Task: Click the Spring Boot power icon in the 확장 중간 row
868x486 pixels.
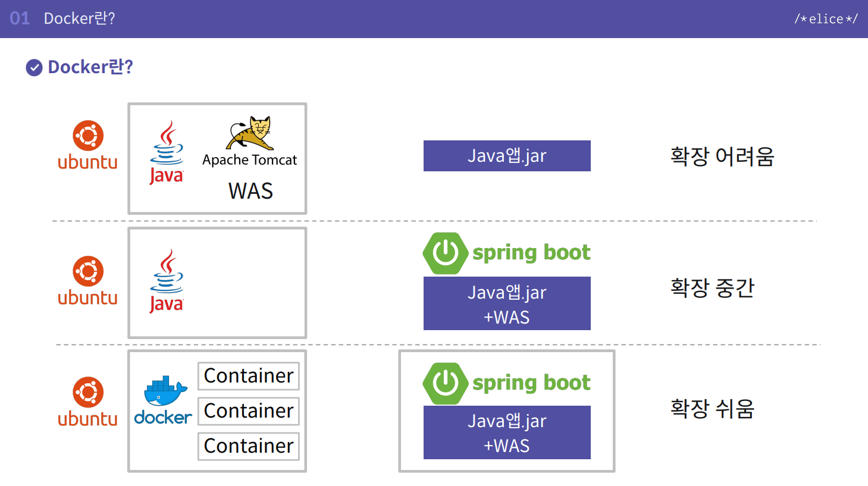Action: coord(445,253)
